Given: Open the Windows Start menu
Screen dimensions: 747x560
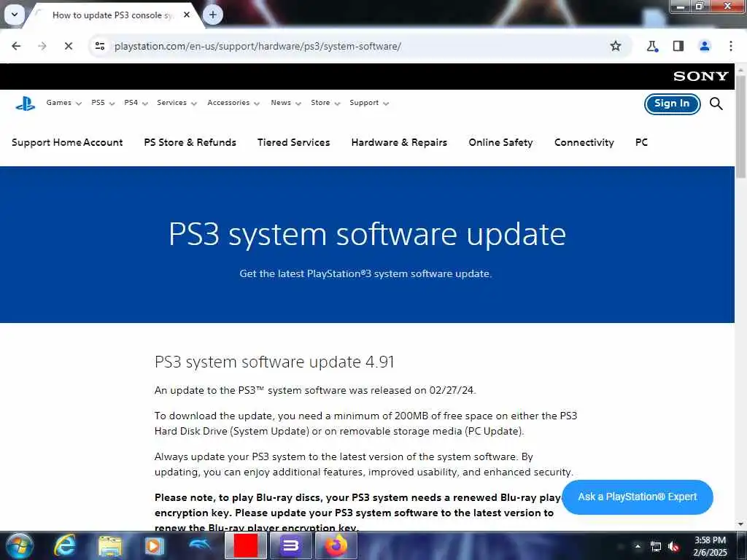Looking at the screenshot, I should point(18,545).
